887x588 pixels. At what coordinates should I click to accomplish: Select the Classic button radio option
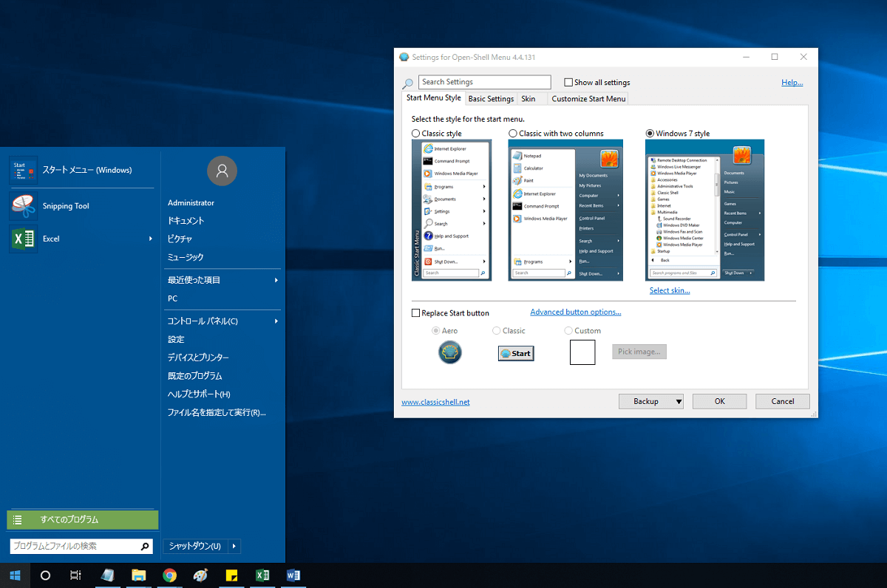[x=496, y=331]
